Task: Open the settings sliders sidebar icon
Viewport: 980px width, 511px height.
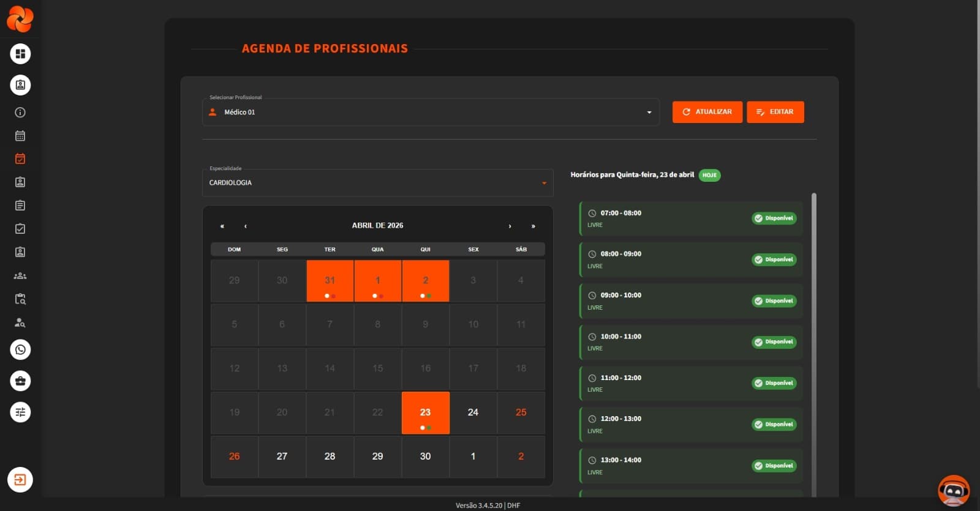Action: (20, 412)
